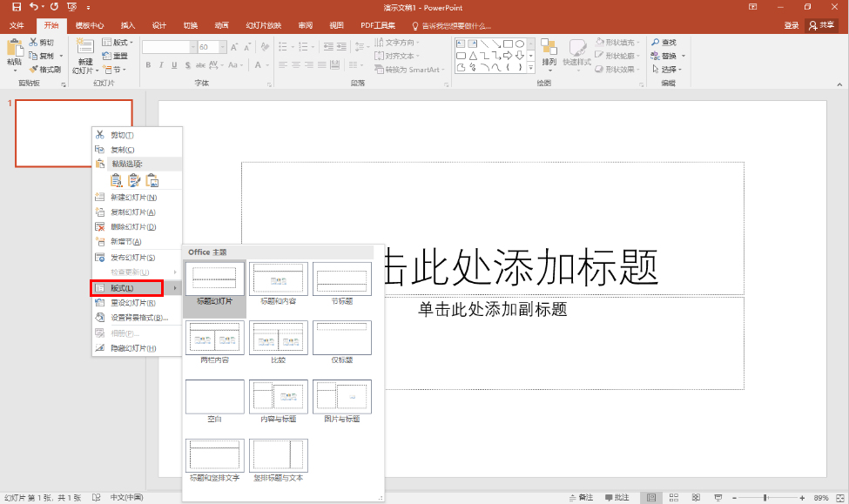The image size is (849, 504).
Task: Click Login (登录) at top right
Action: [791, 26]
